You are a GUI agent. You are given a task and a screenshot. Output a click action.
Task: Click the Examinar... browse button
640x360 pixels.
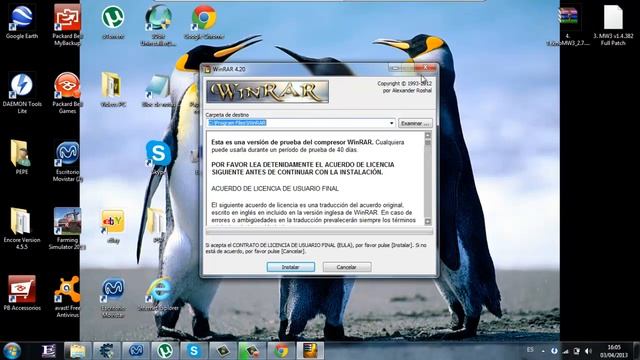pyautogui.click(x=415, y=123)
